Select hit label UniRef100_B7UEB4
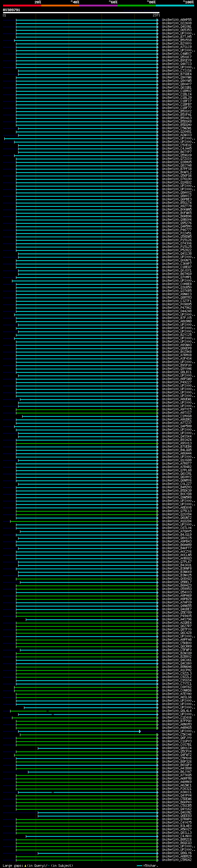This screenshot has height=868, width=197. coord(177,446)
